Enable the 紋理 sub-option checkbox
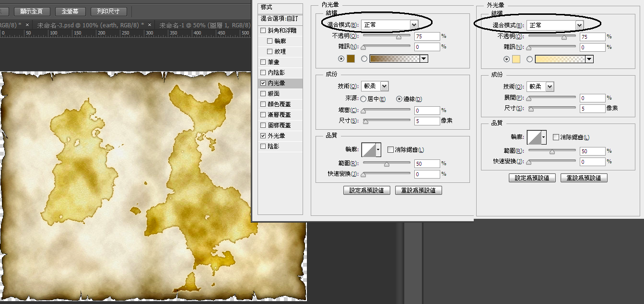The image size is (644, 304). (x=270, y=51)
